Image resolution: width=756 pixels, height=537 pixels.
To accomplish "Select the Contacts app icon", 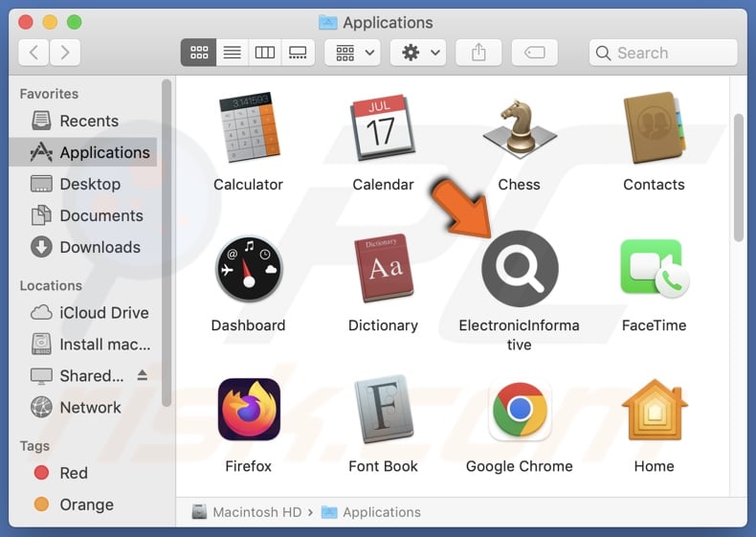I will point(654,128).
